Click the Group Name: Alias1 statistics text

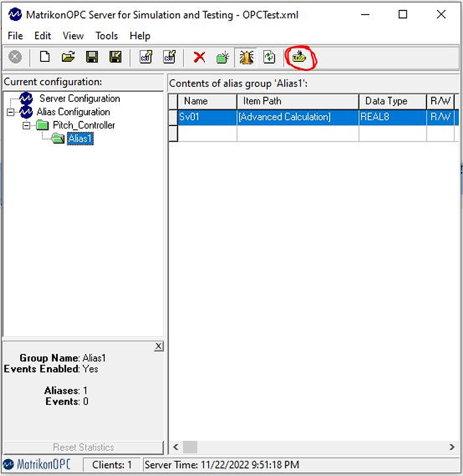coord(63,358)
